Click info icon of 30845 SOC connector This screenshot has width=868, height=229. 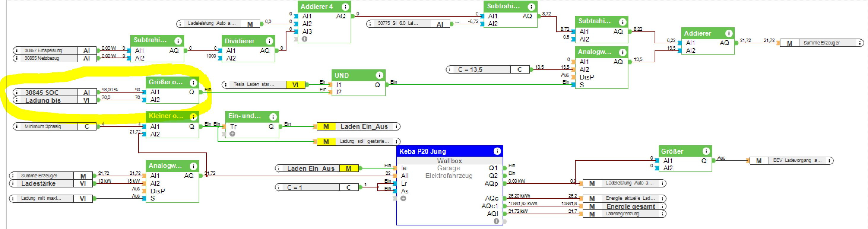click(17, 92)
